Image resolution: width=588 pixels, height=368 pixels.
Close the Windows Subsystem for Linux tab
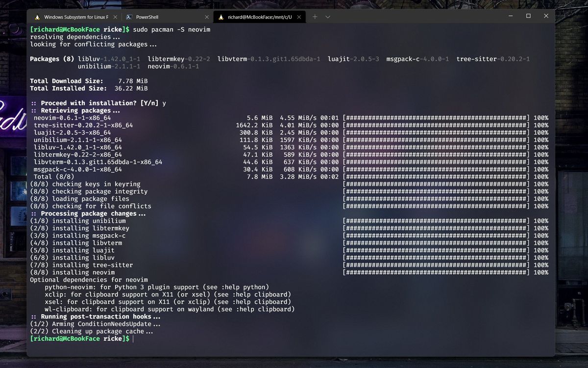pos(115,16)
